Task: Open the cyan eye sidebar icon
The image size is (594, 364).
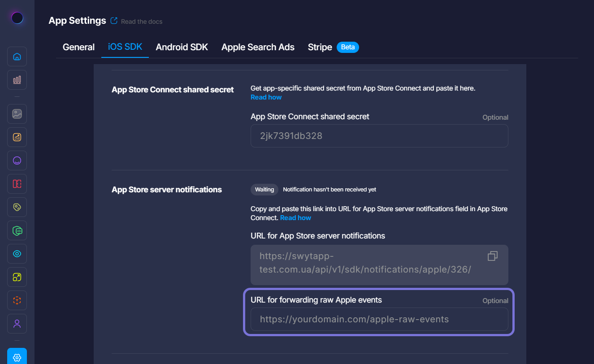Action: (17, 254)
